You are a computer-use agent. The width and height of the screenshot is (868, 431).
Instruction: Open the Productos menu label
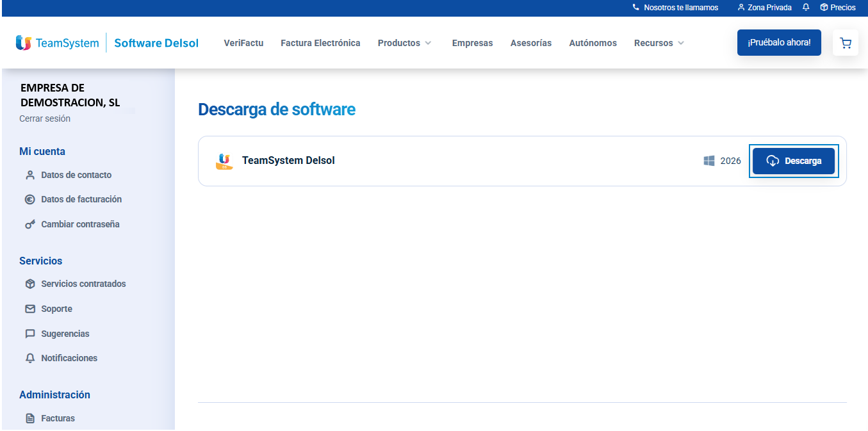click(x=399, y=43)
